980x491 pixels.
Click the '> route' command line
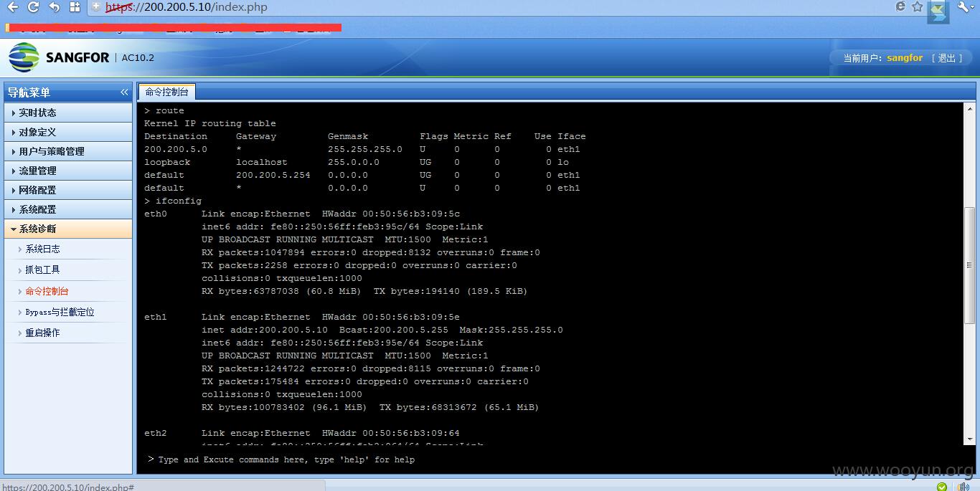tap(164, 110)
